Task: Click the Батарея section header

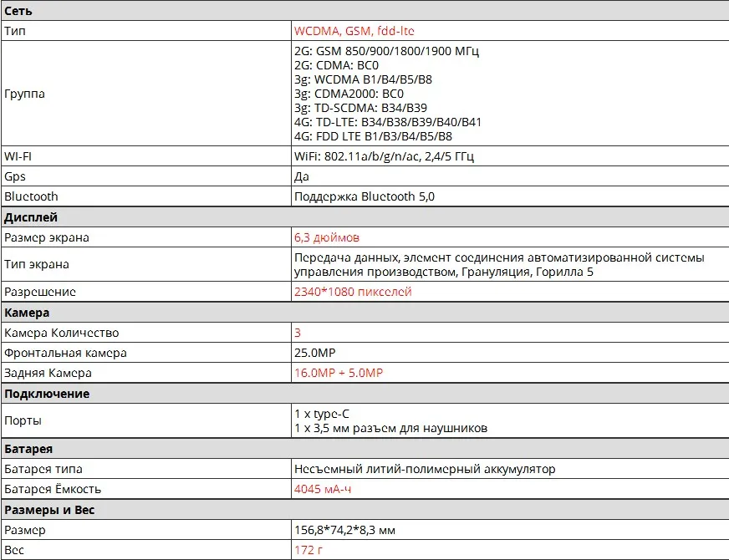Action: coord(28,449)
